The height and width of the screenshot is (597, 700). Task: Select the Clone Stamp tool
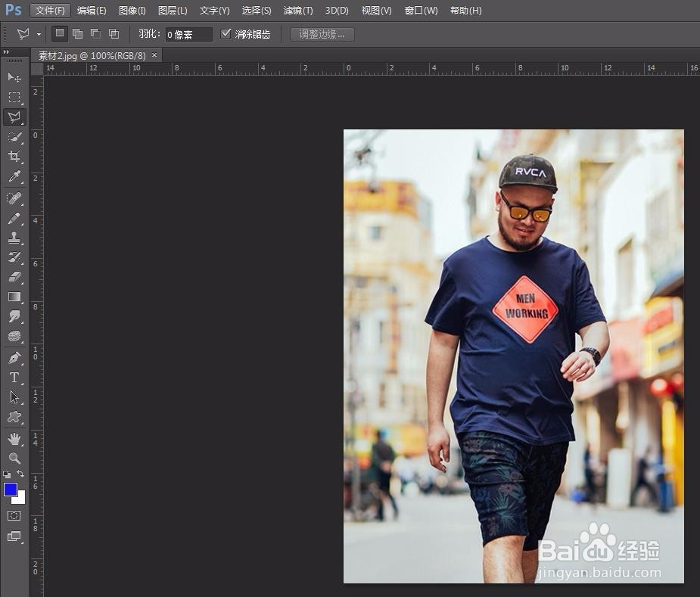(x=14, y=238)
